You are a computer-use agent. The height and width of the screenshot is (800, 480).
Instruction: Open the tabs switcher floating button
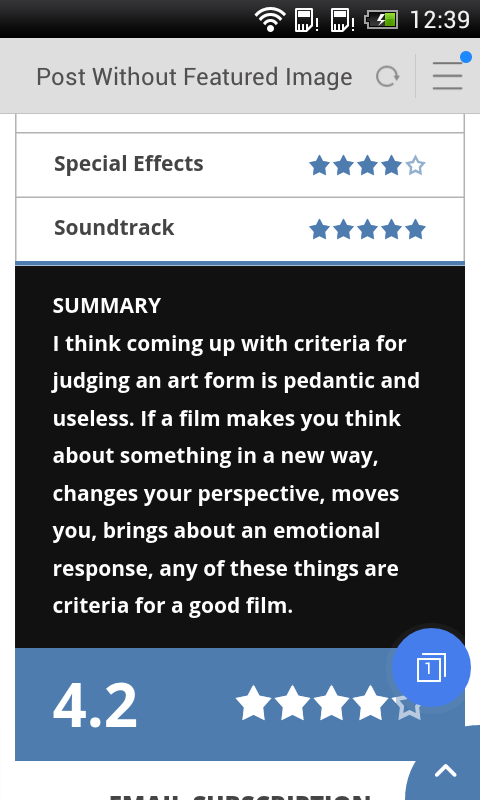point(431,667)
